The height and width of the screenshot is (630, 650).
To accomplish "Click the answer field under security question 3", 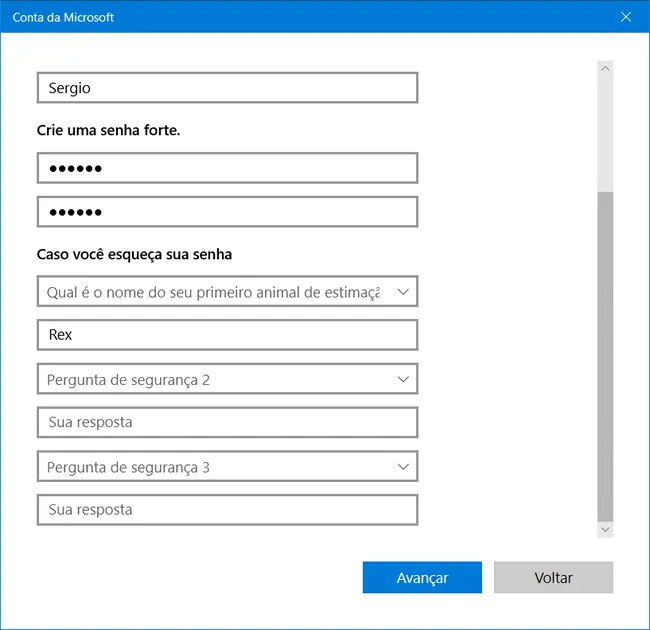I will (227, 510).
